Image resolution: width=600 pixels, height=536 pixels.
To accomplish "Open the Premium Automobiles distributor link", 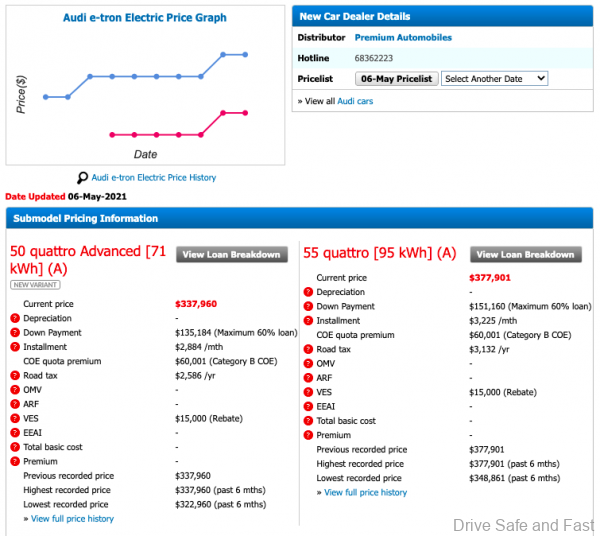I will coord(403,38).
